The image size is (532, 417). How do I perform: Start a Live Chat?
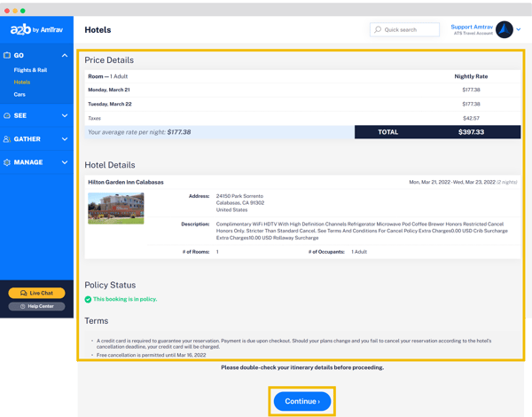point(36,293)
